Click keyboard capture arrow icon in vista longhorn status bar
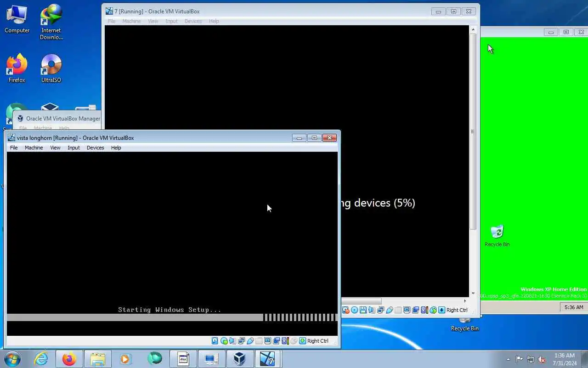Screen dimensions: 588x368 pos(302,341)
